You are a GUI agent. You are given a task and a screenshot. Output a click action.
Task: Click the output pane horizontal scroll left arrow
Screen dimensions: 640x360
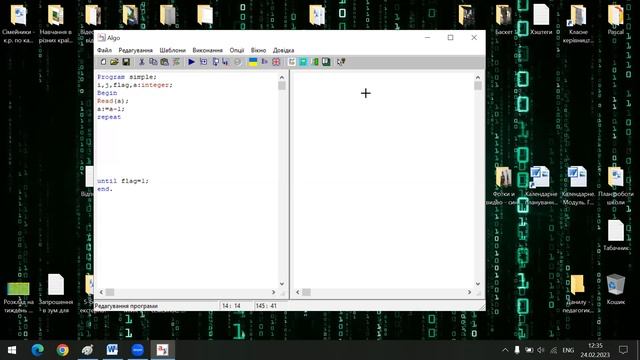(298, 292)
